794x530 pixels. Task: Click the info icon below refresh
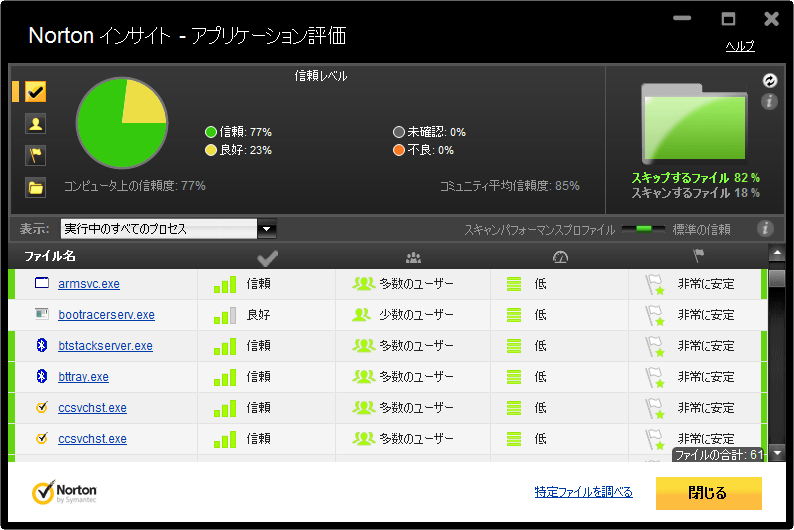pyautogui.click(x=769, y=102)
